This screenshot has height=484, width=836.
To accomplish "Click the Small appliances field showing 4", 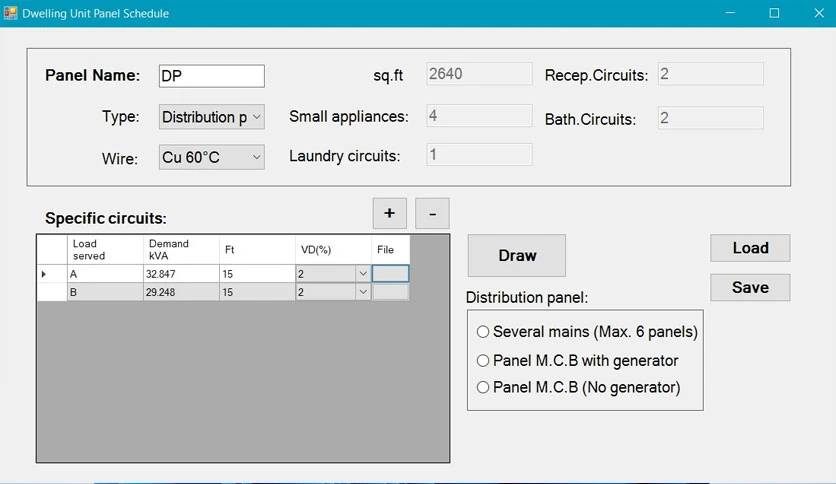I will 479,116.
